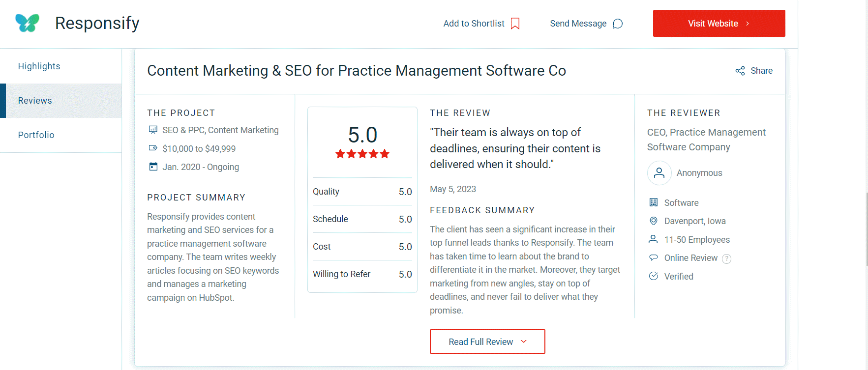
Task: Click Read Full Review button
Action: click(x=487, y=342)
